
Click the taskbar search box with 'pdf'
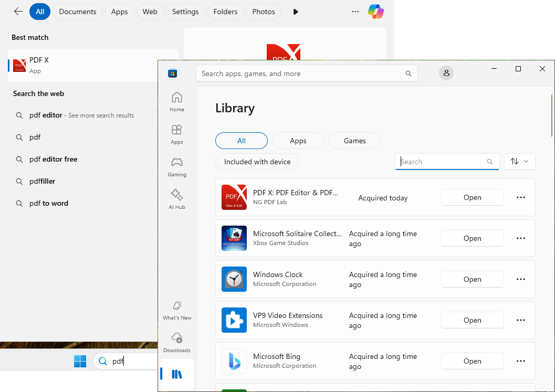pyautogui.click(x=125, y=361)
